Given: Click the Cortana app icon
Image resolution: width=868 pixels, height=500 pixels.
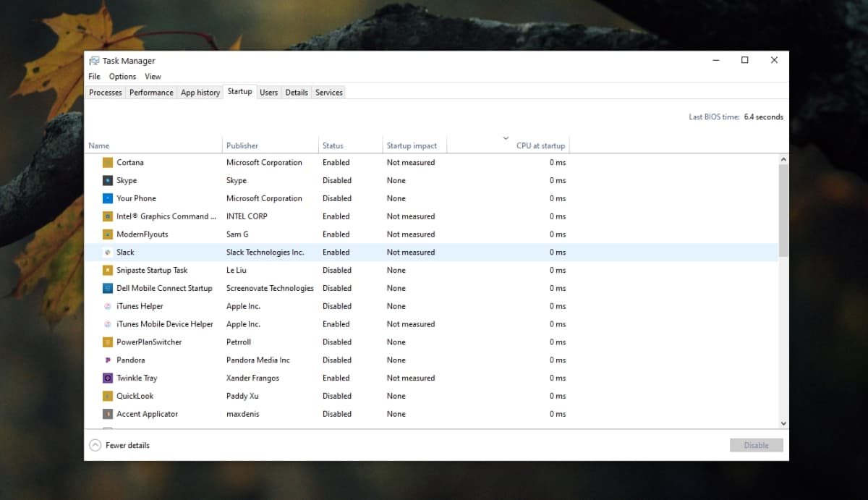Looking at the screenshot, I should (x=108, y=163).
